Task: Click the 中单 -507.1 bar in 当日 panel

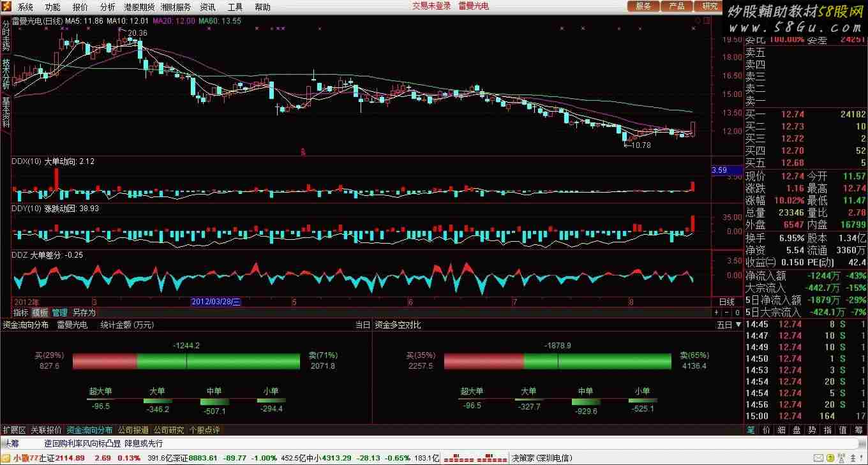Action: (214, 402)
